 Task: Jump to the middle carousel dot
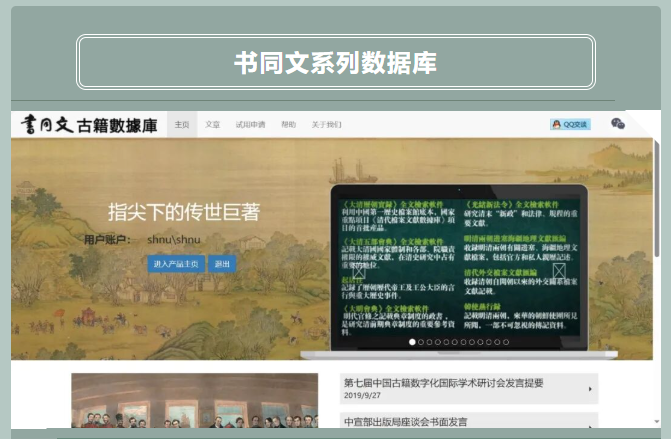pyautogui.click(x=458, y=342)
